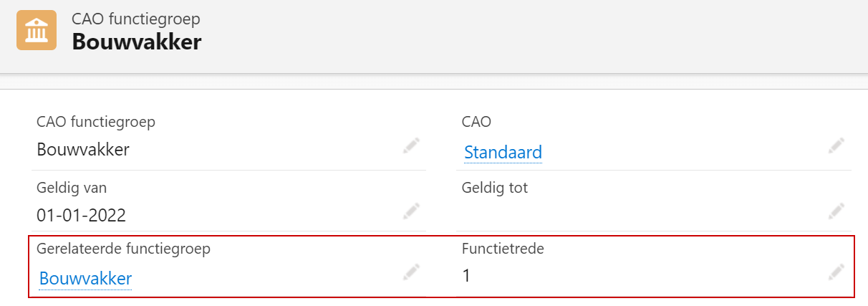Image resolution: width=868 pixels, height=306 pixels.
Task: Click the orange bank building icon
Action: pos(37,30)
